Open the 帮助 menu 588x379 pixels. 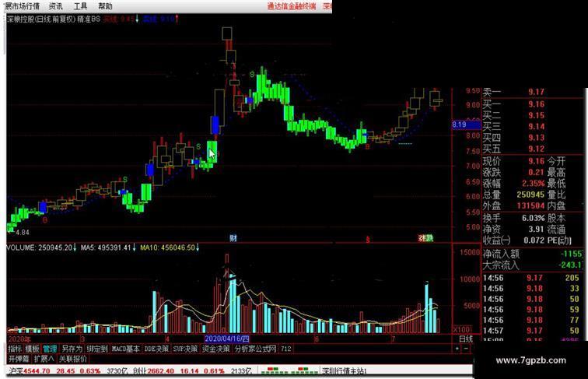tap(105, 6)
